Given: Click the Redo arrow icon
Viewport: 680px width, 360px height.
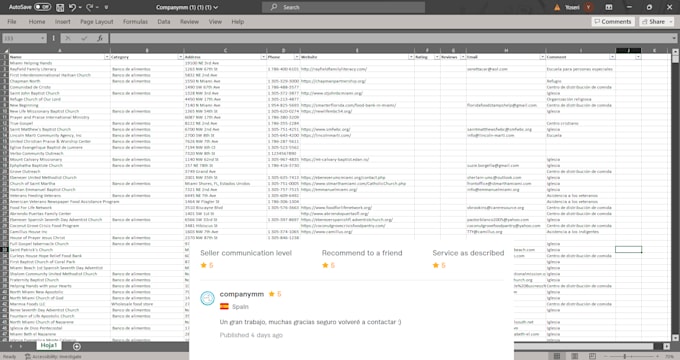Looking at the screenshot, I should (89, 7).
